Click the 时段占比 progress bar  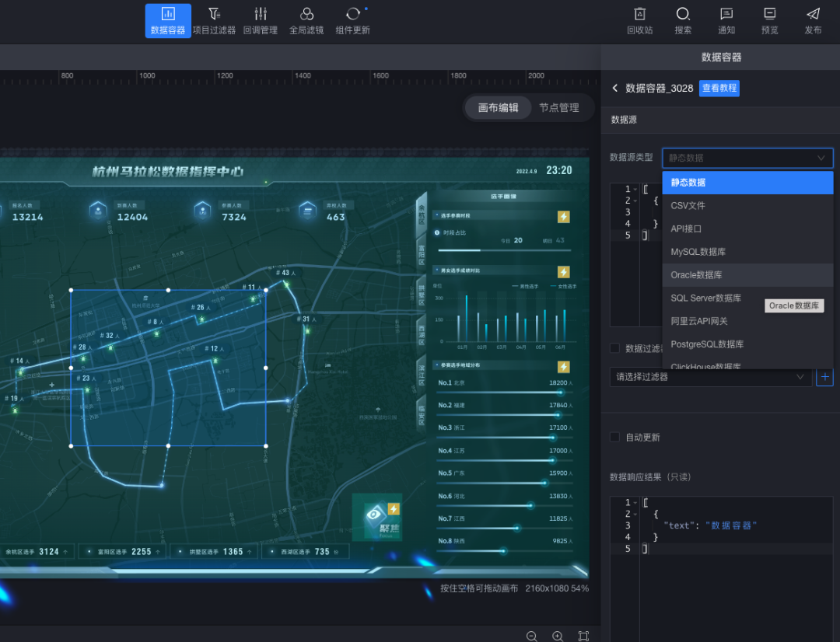[504, 250]
